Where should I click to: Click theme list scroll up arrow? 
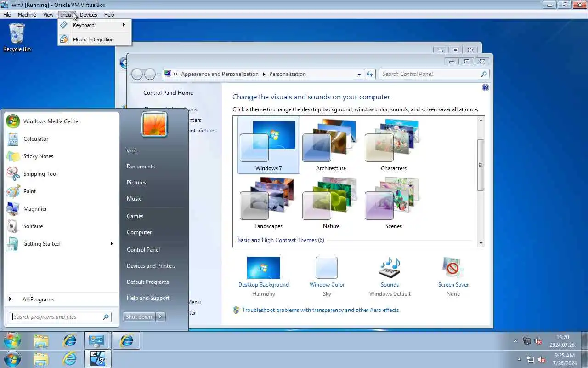[x=481, y=120]
